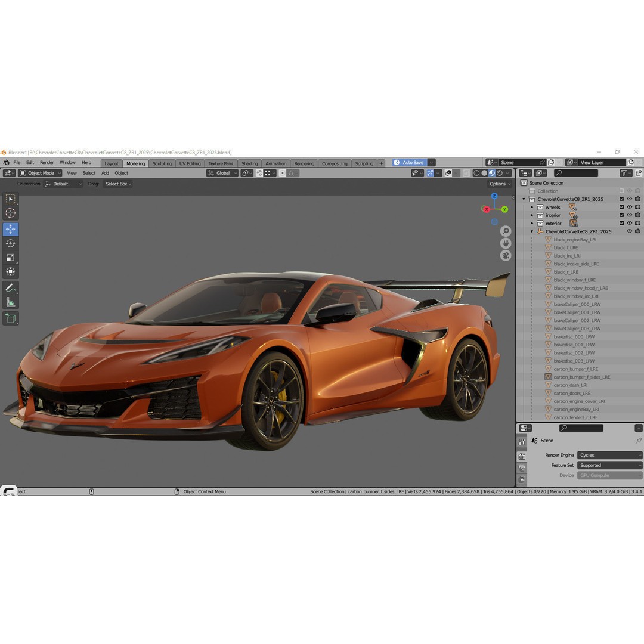Activate the Transform tool
644x644 pixels.
click(11, 271)
